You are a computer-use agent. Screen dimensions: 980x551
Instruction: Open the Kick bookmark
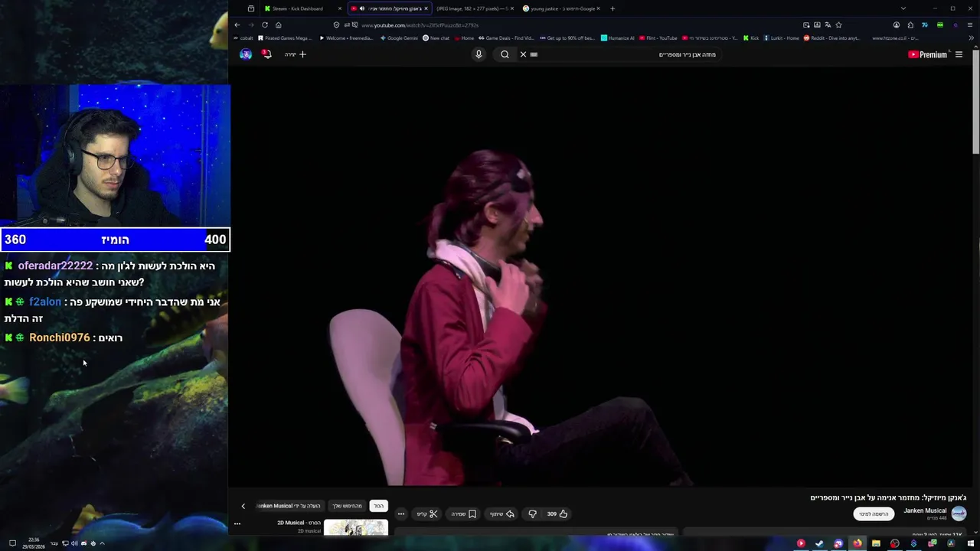[x=751, y=38]
